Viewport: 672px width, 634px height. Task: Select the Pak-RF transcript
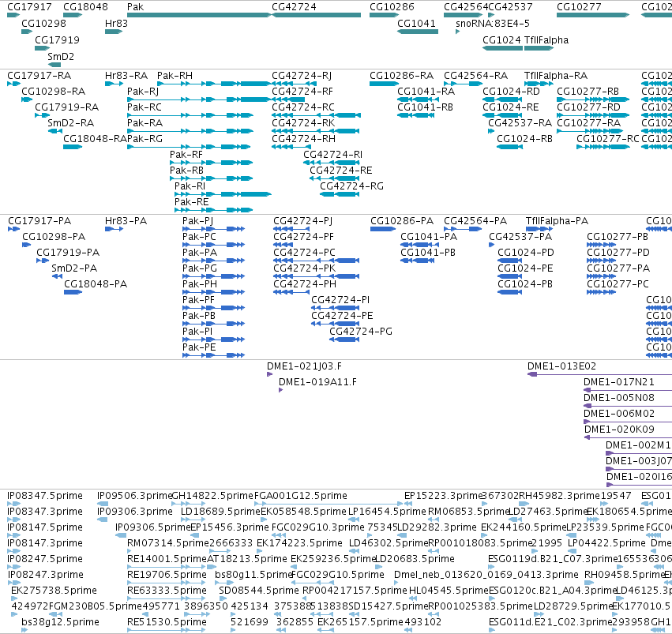click(212, 163)
